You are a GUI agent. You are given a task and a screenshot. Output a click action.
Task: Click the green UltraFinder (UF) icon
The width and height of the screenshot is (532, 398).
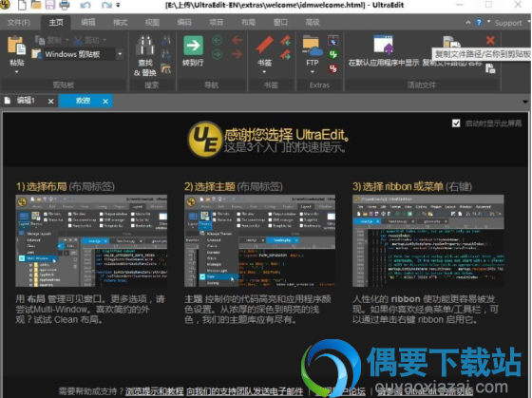(x=332, y=54)
